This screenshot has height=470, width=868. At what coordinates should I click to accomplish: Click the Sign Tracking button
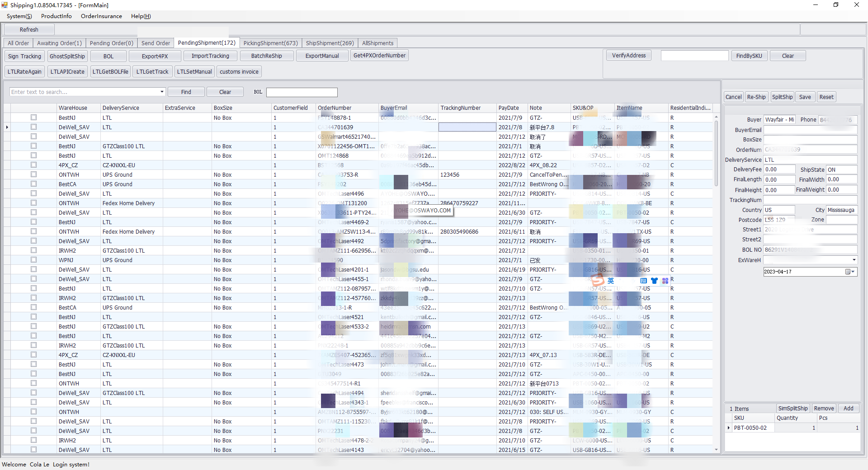pos(24,56)
